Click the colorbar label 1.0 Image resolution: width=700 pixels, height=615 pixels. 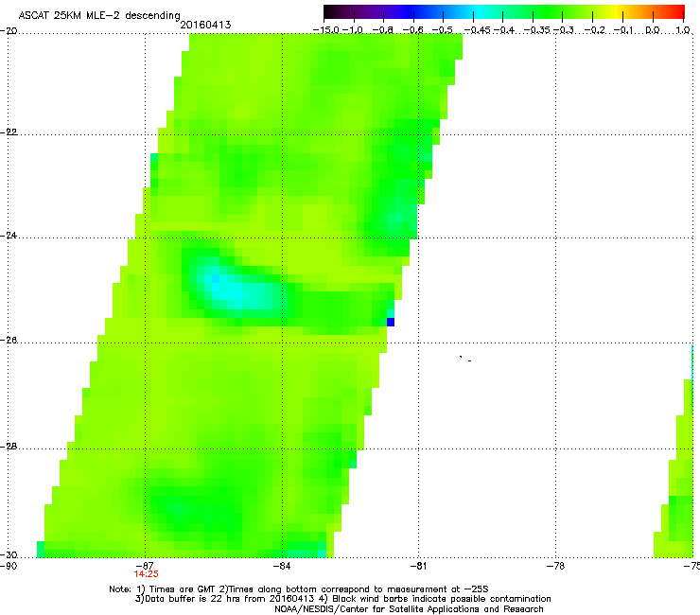click(x=683, y=30)
